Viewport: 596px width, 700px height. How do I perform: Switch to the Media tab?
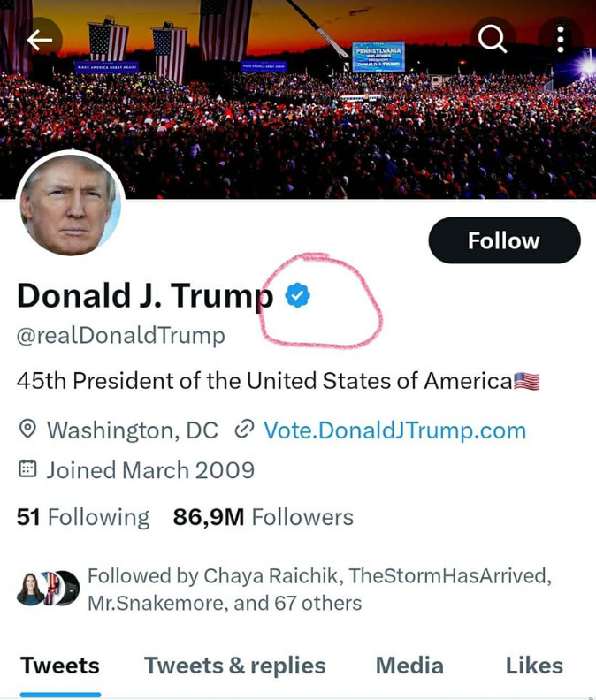(409, 666)
